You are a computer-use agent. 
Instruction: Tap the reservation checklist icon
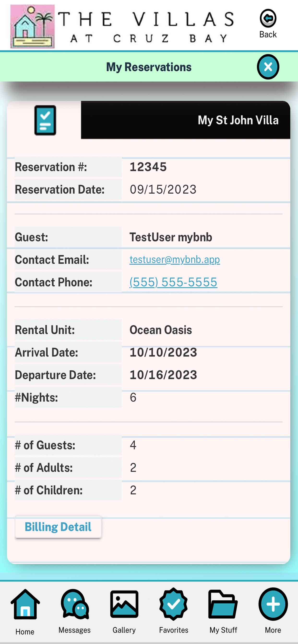45,120
